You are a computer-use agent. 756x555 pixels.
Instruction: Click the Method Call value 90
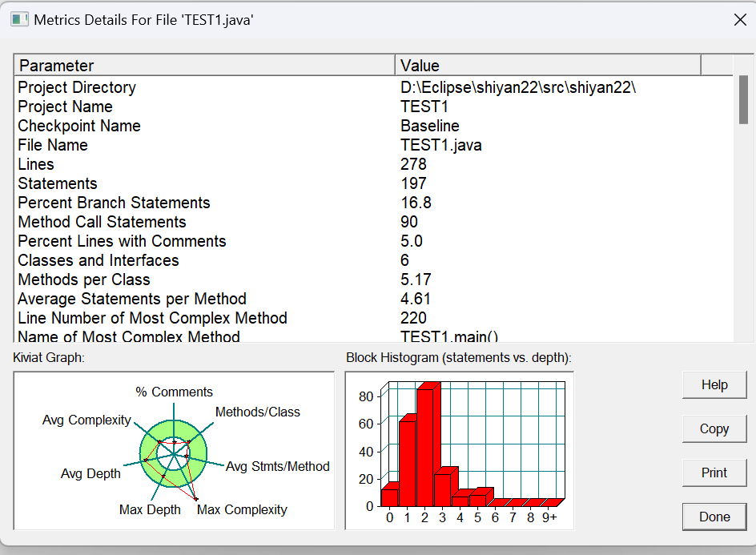409,222
